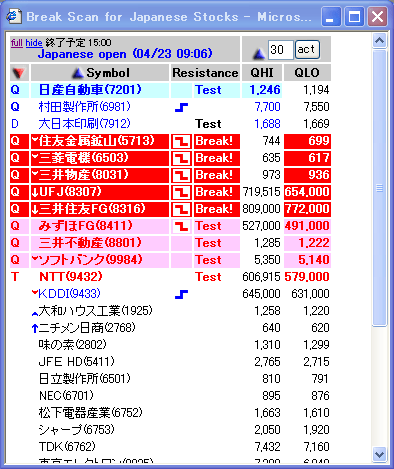The image size is (394, 469).
Task: Open the 'full' view link
Action: tap(17, 43)
